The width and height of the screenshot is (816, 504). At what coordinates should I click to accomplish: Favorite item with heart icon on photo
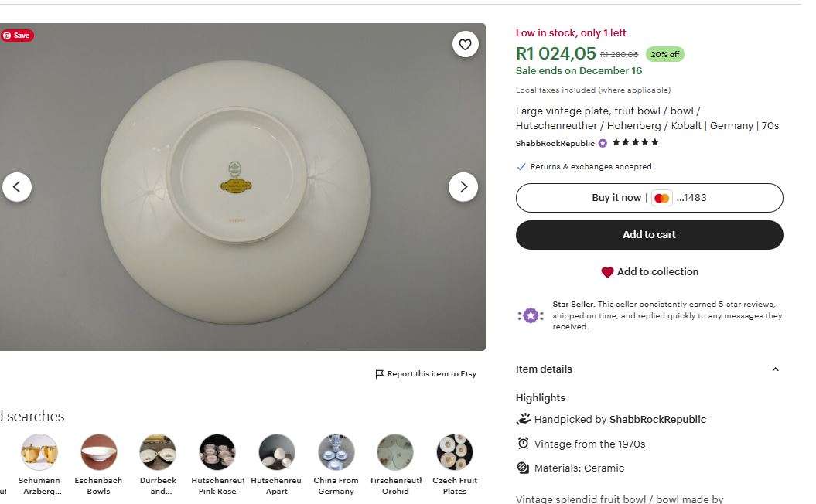coord(465,45)
